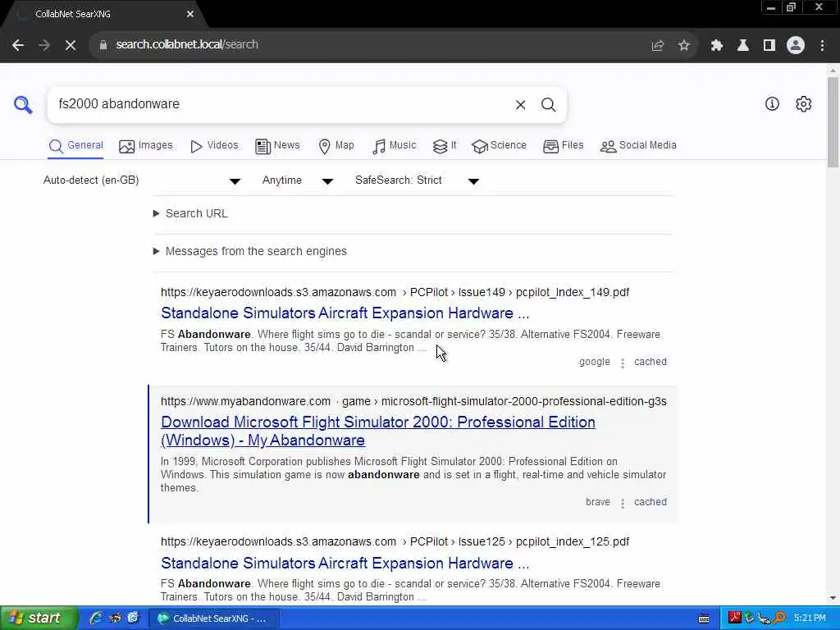
Task: Open preferences gear icon
Action: pos(803,104)
